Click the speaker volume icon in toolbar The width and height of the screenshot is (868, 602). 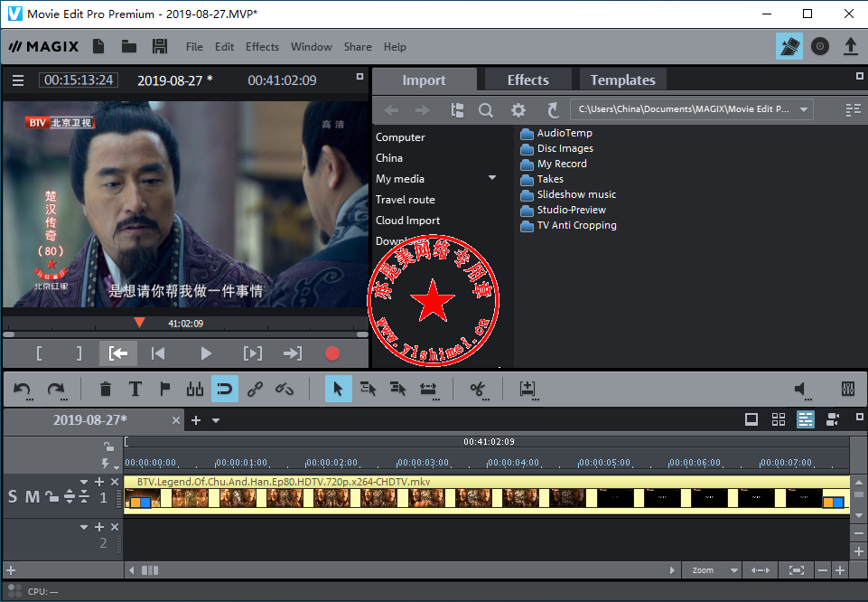click(x=801, y=390)
